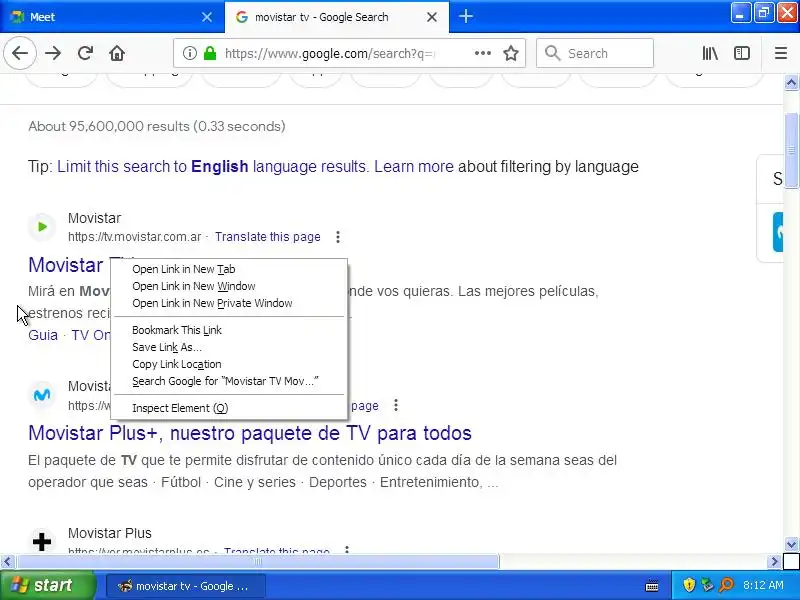
Task: Open the page actions three-dots menu in address bar
Action: pyautogui.click(x=482, y=53)
